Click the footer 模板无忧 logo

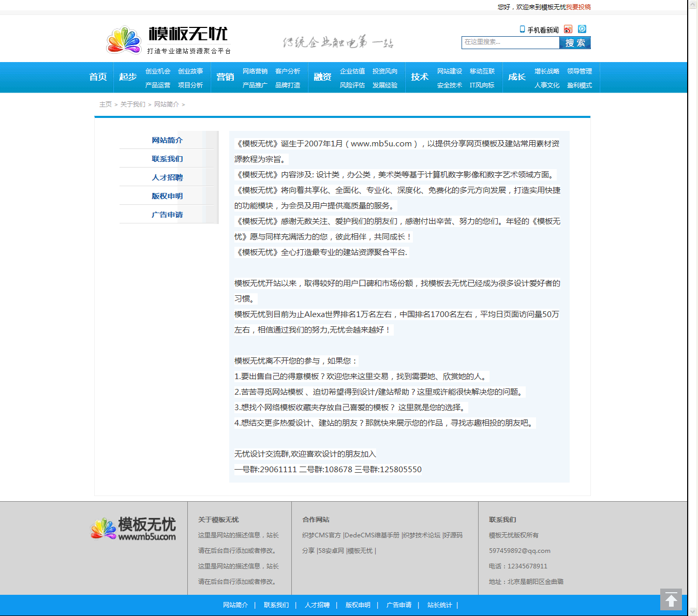coord(133,529)
